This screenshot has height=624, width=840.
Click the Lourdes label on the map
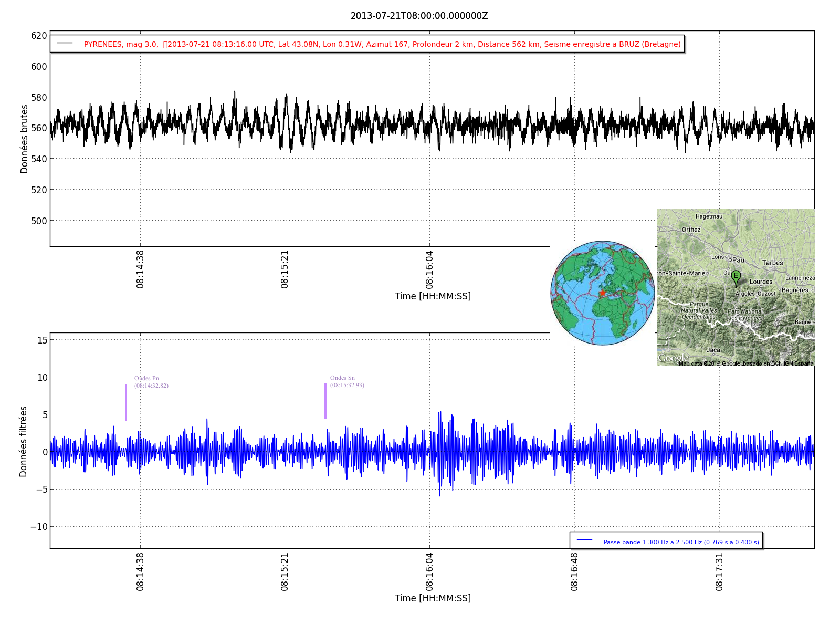(761, 282)
